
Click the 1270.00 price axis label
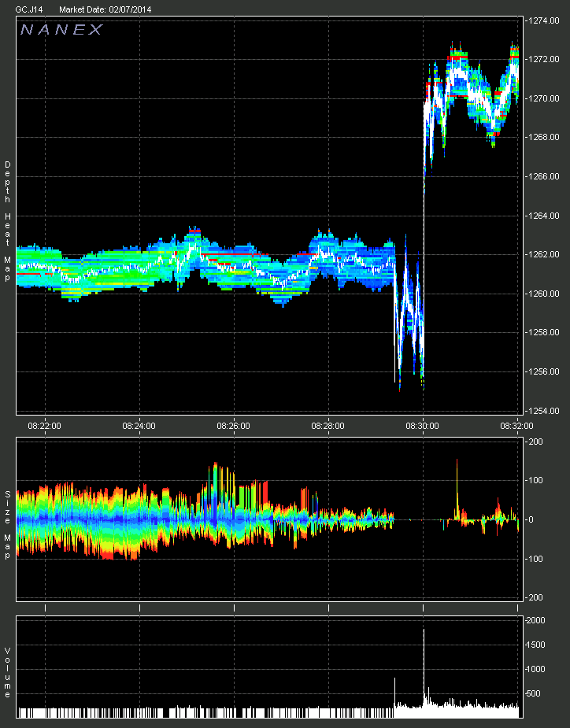[543, 98]
